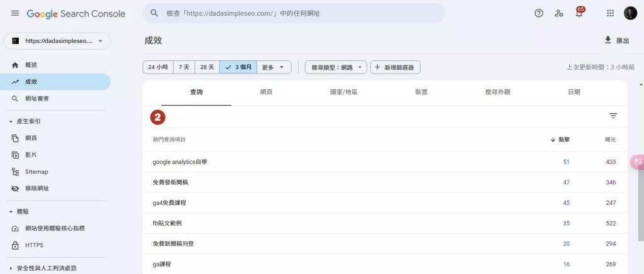Open the 搜尋類型：網路 dropdown
The height and width of the screenshot is (274, 644).
336,67
